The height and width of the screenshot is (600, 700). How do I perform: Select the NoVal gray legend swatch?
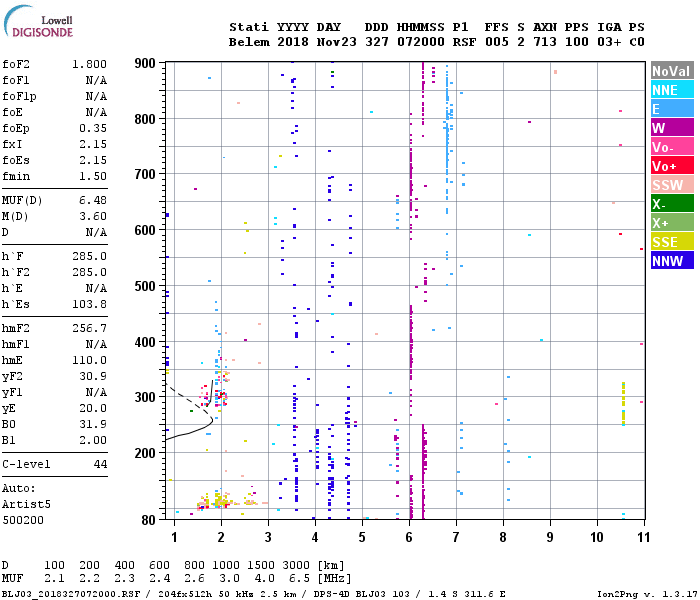tap(672, 71)
